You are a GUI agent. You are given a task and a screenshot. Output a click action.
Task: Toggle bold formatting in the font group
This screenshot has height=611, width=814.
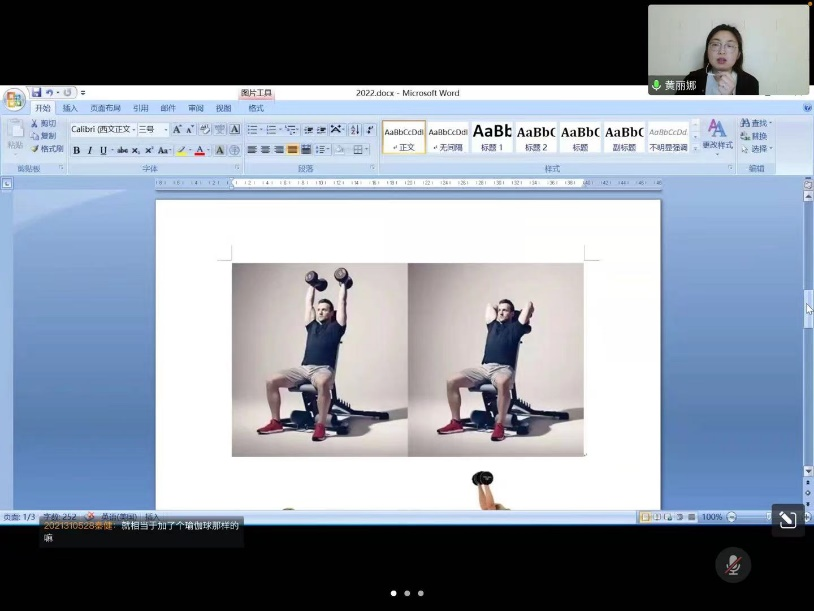(x=76, y=150)
